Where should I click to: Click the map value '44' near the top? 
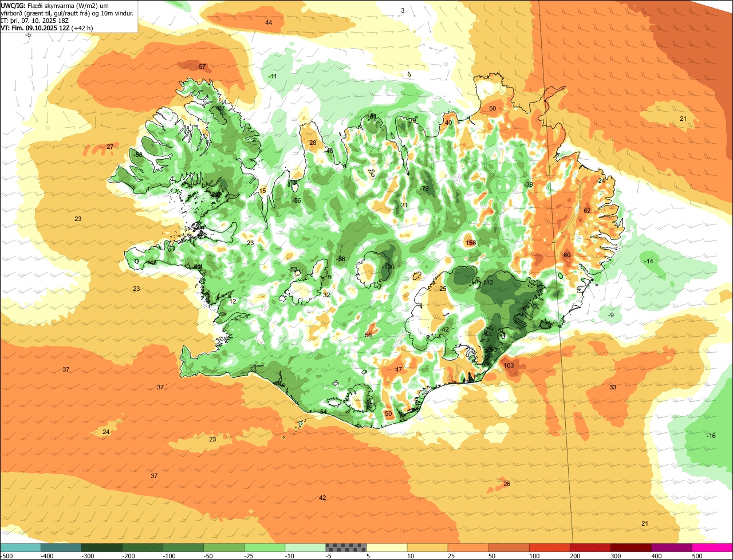[269, 22]
